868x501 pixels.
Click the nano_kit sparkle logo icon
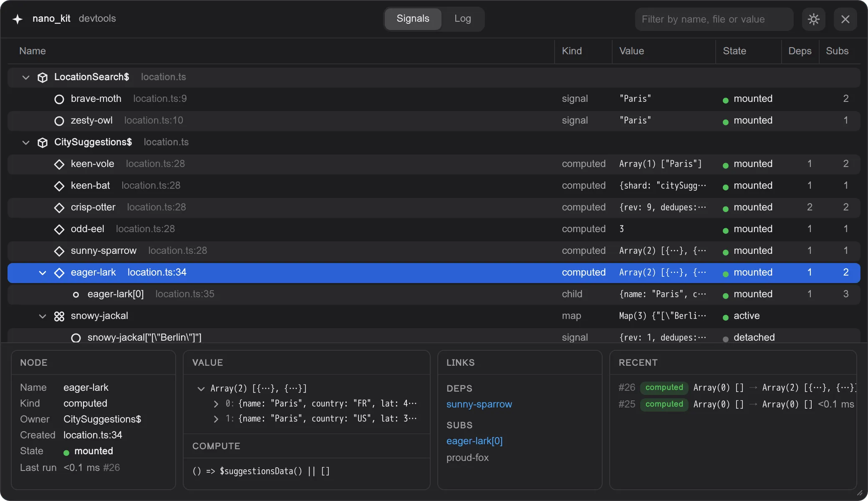(x=18, y=19)
